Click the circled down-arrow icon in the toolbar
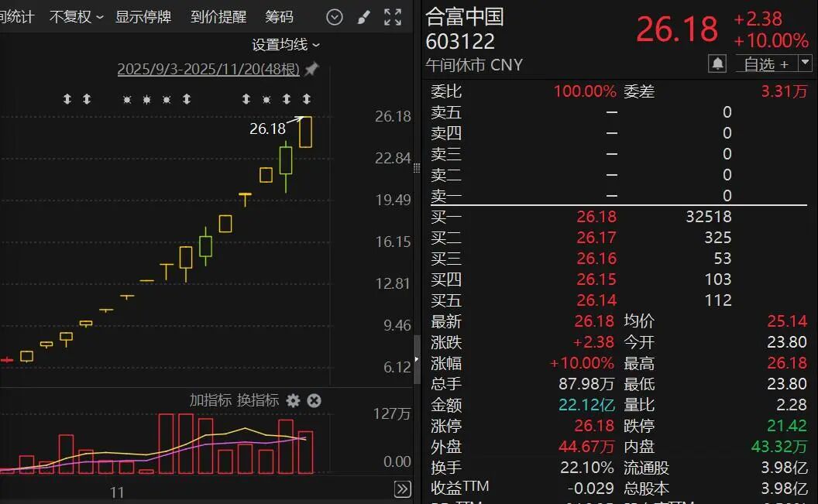 point(333,15)
